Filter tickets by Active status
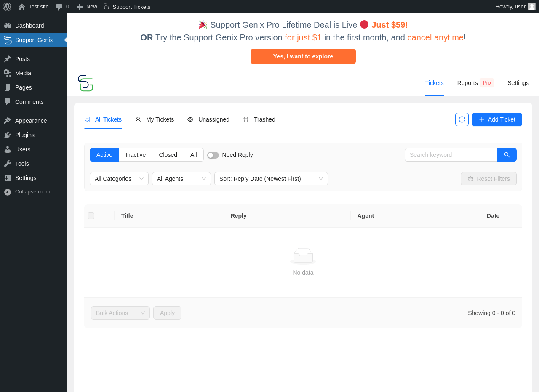The width and height of the screenshot is (539, 392). coord(104,155)
